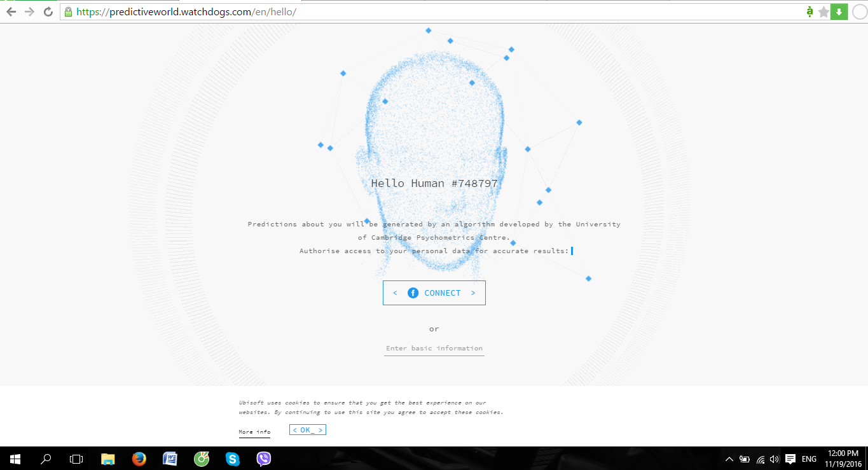
Task: Open the green download arrow button
Action: point(839,12)
